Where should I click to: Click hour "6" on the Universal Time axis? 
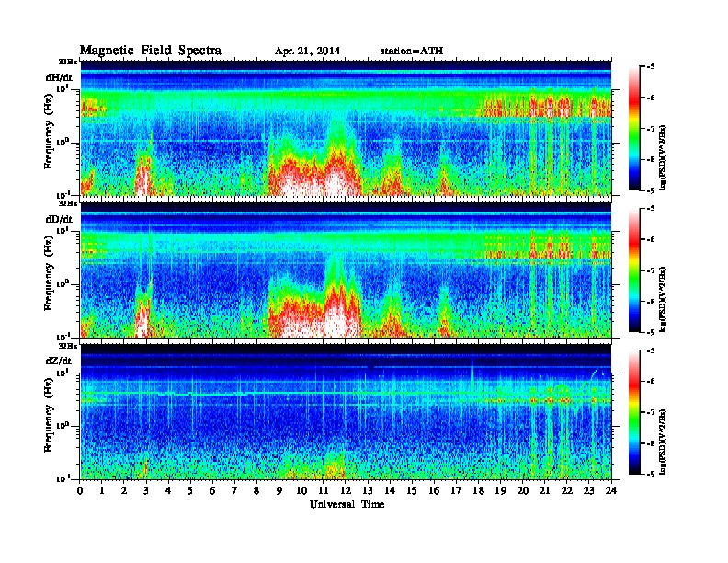(212, 490)
